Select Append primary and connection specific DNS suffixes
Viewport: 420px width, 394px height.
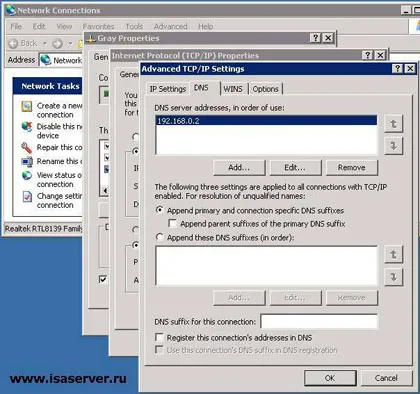160,210
